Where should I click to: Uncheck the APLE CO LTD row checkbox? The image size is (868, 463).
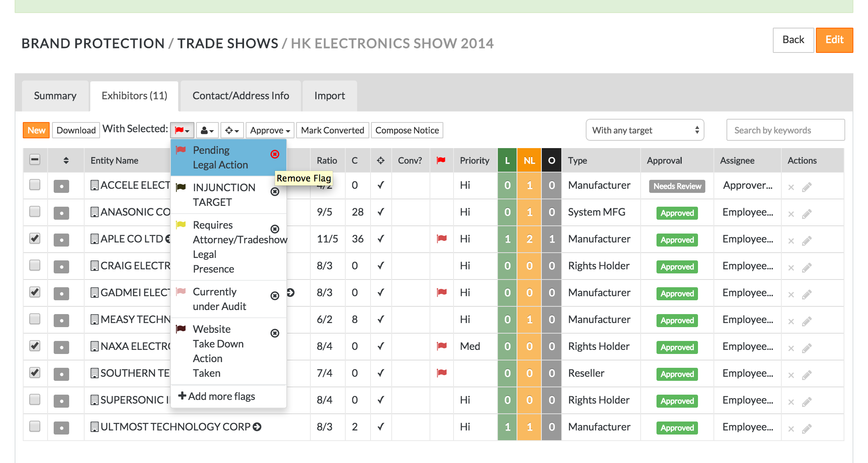35,238
